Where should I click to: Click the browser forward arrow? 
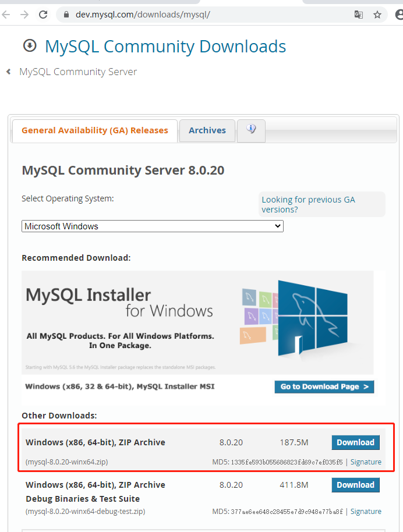click(24, 15)
